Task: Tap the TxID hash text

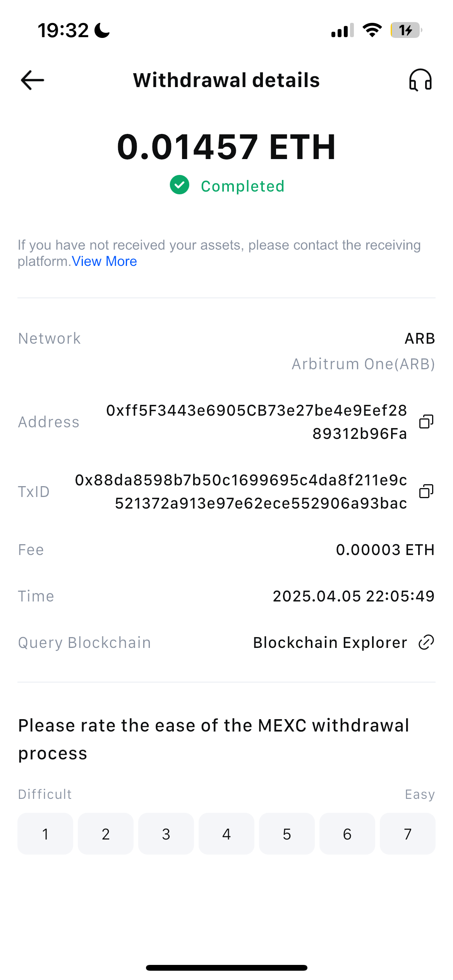Action: (241, 492)
